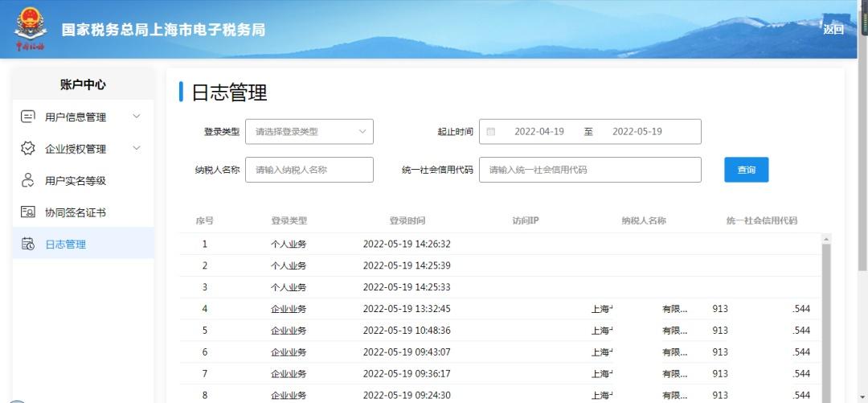This screenshot has width=868, height=403.
Task: Click the log table vertical scrollbar
Action: click(826, 322)
